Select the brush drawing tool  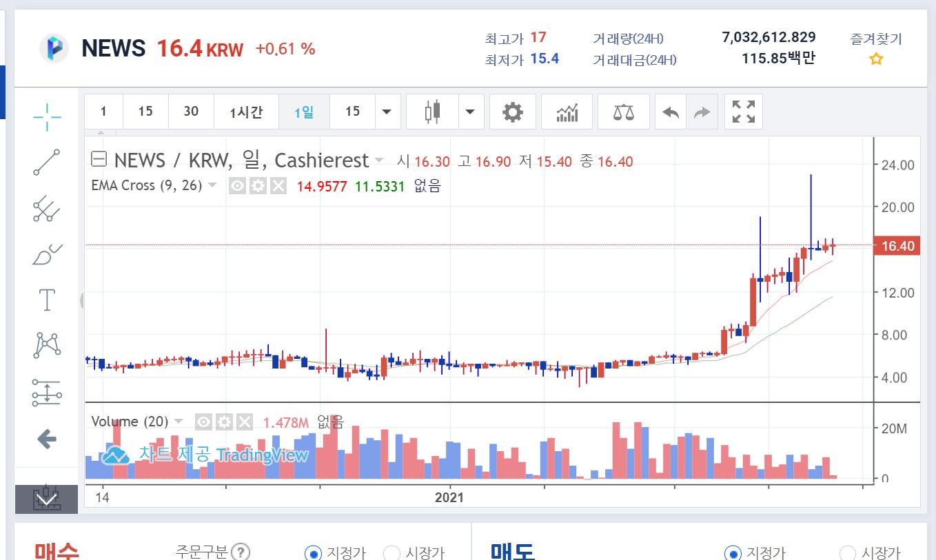click(x=47, y=255)
